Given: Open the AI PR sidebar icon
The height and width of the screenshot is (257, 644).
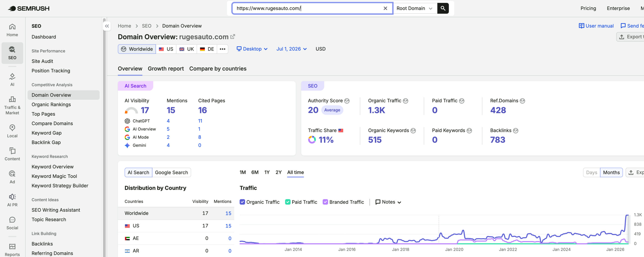Looking at the screenshot, I should pos(12,200).
